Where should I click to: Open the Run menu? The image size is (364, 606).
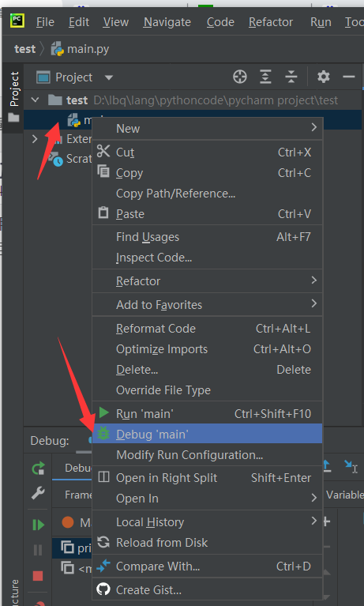coord(321,22)
